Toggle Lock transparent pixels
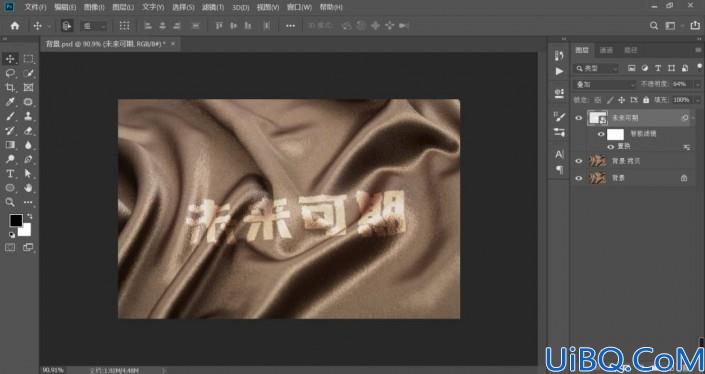This screenshot has height=374, width=705. click(598, 100)
